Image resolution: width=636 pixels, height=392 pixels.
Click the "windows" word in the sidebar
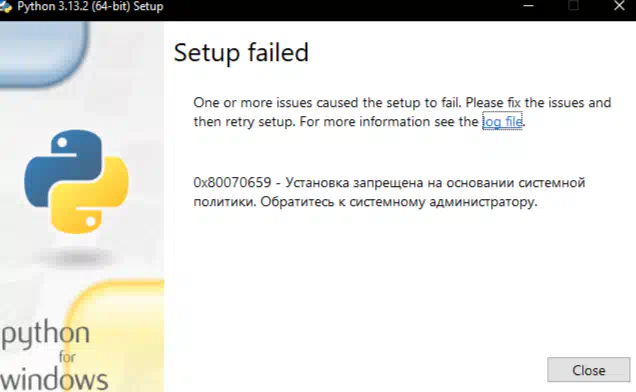pos(54,380)
